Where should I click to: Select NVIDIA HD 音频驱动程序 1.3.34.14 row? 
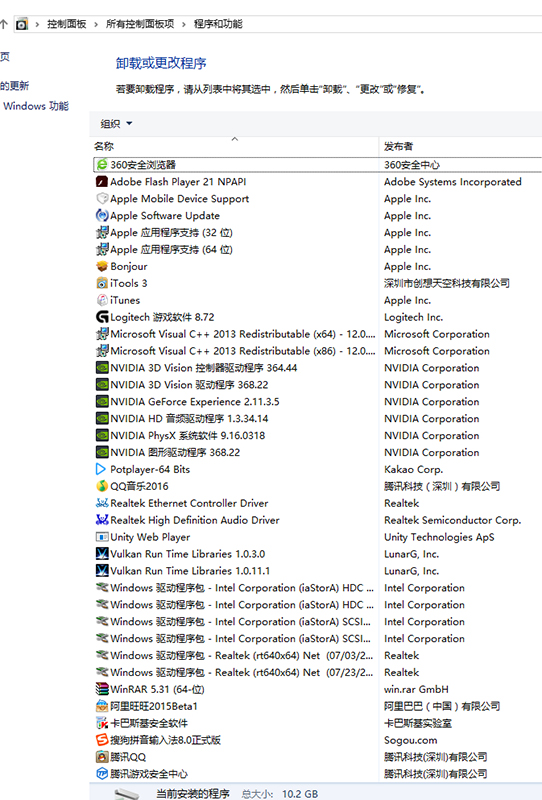click(x=315, y=418)
